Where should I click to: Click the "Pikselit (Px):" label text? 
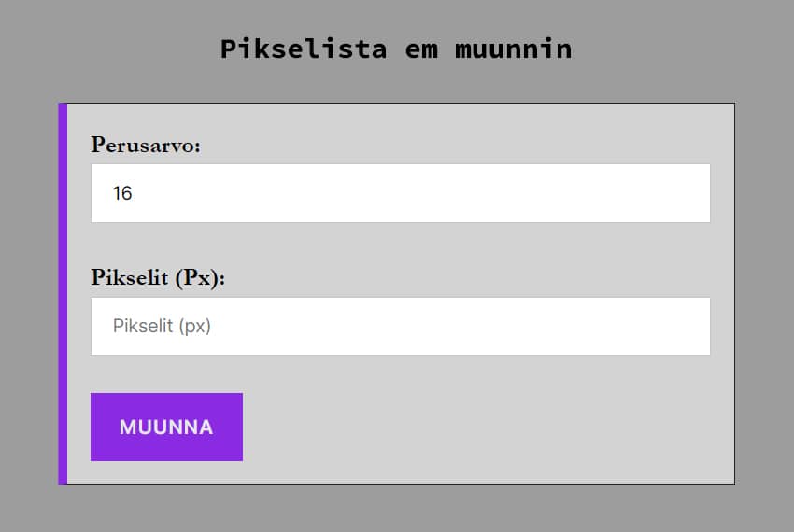pos(158,278)
